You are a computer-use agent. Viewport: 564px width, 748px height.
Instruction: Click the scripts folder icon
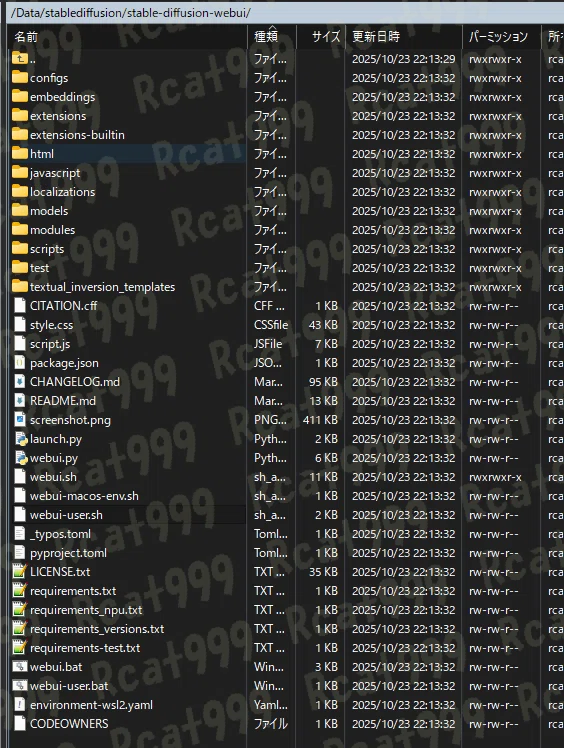coord(20,249)
